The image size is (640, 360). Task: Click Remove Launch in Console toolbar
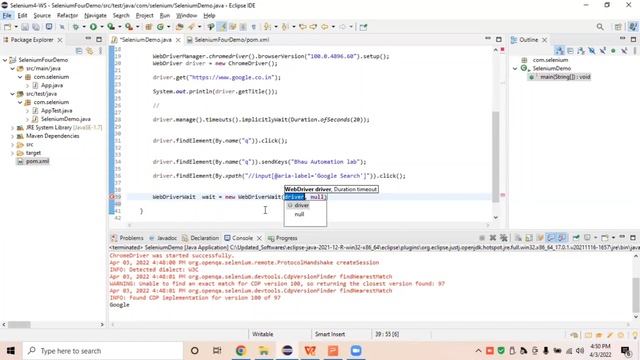[493, 238]
